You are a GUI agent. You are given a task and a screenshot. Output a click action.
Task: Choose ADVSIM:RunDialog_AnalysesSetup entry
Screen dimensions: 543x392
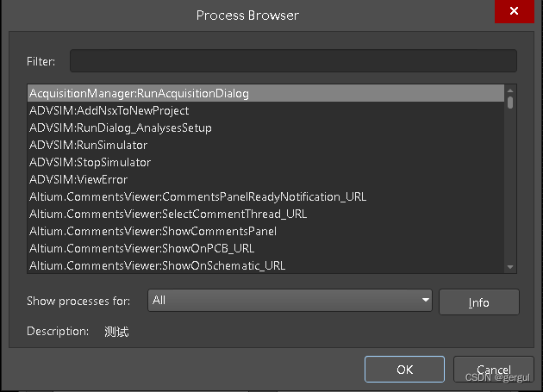pos(265,128)
